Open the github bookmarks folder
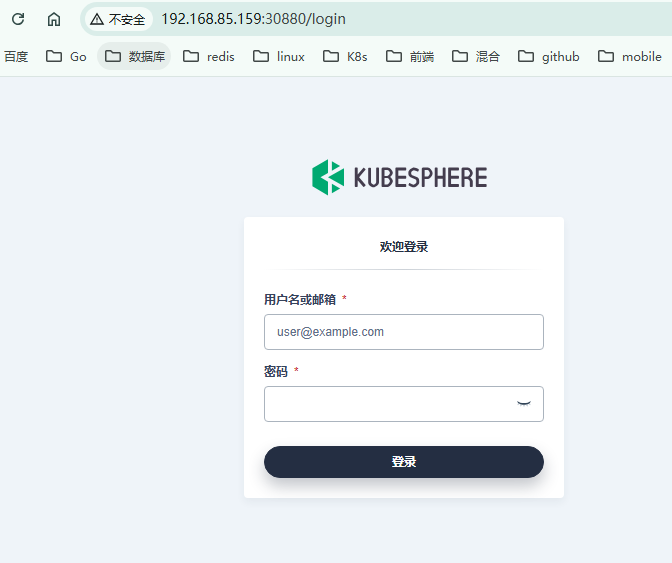Viewport: 672px width, 563px height. [x=549, y=57]
